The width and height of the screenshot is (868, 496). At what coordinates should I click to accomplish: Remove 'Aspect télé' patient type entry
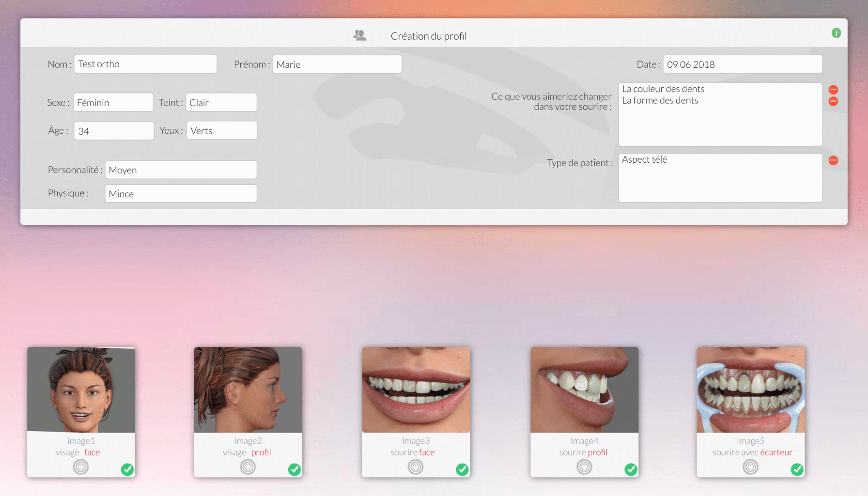pos(833,160)
